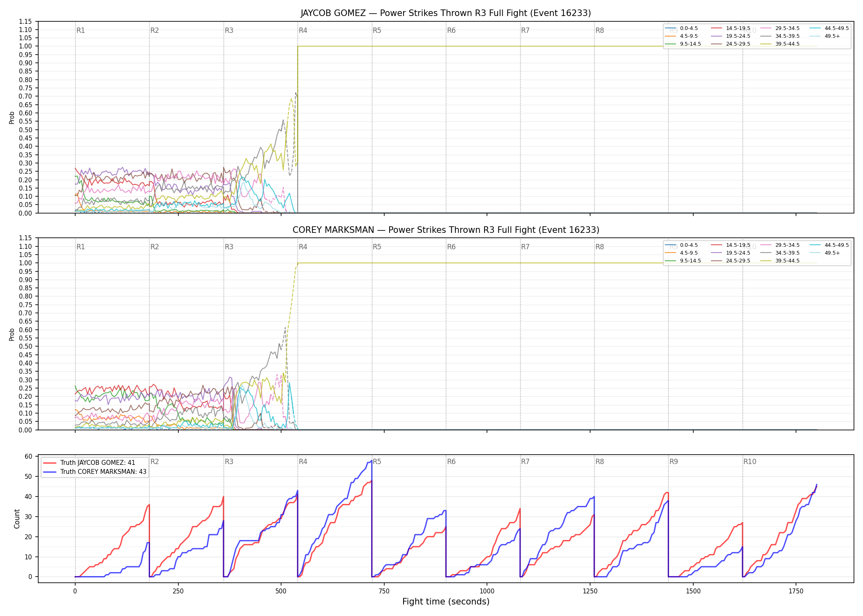Click the 1.15 y-tick in JAYCOB GOMEZ chart

(25, 21)
